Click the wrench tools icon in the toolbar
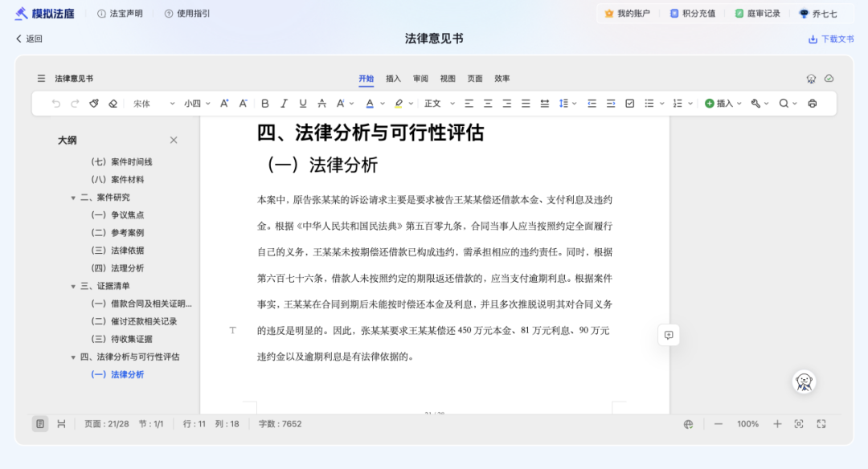This screenshot has height=469, width=868. point(755,104)
